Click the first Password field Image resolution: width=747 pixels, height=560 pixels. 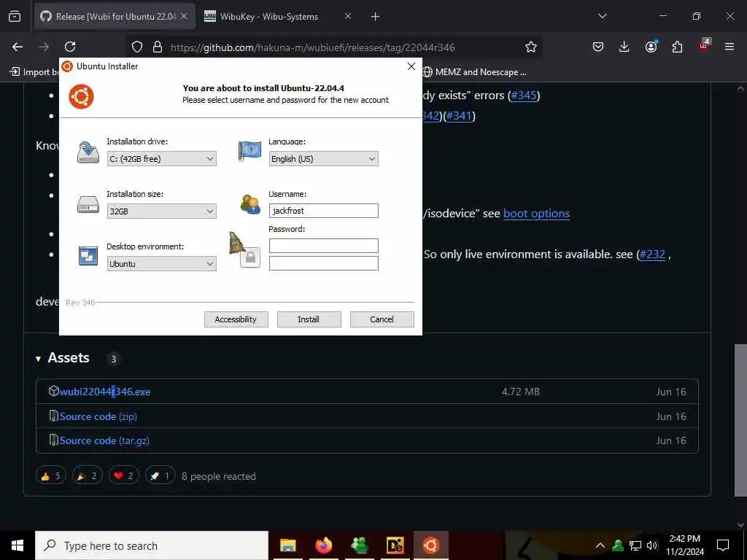click(323, 246)
